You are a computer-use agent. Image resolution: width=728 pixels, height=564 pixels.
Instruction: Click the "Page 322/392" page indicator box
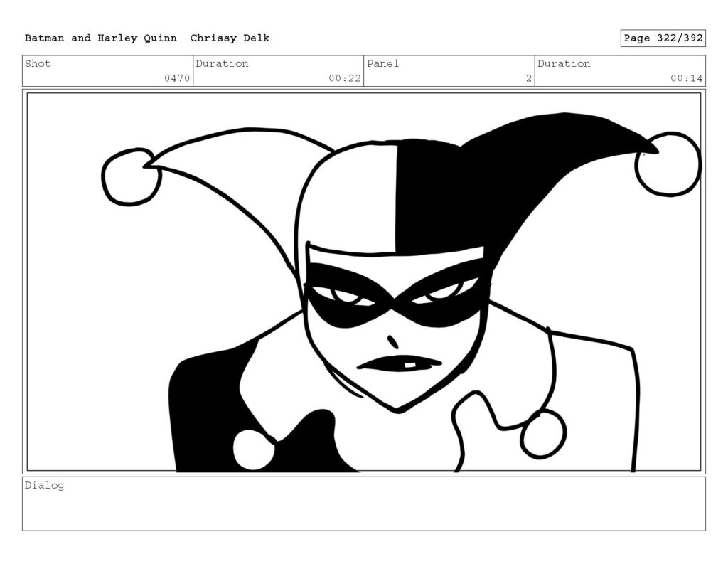663,38
